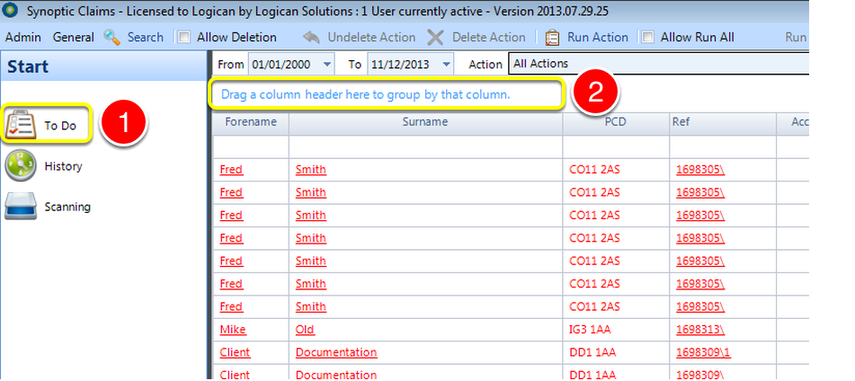Viewport: 855px width, 381px height.
Task: Click the Search magnifier tool
Action: 134,37
